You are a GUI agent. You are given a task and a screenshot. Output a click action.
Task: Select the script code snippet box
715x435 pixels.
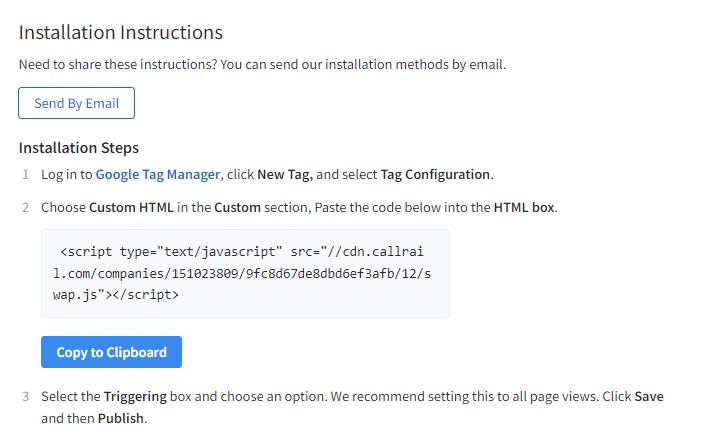(245, 273)
